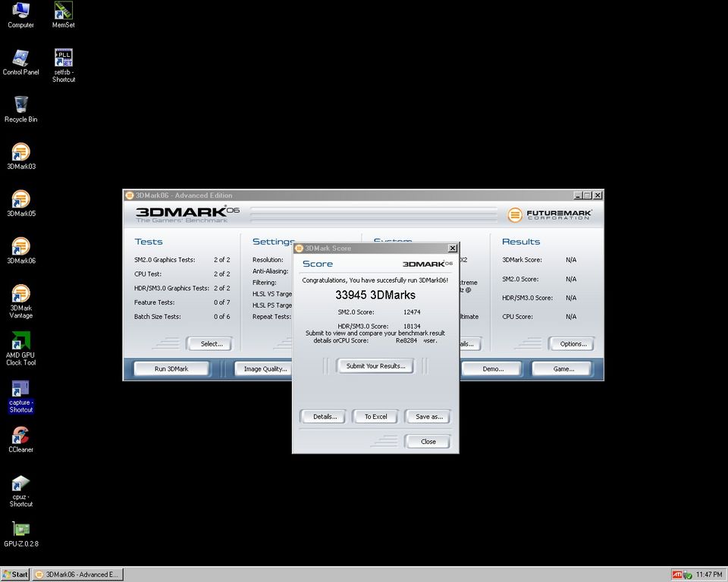Click the Save as button

pyautogui.click(x=428, y=416)
